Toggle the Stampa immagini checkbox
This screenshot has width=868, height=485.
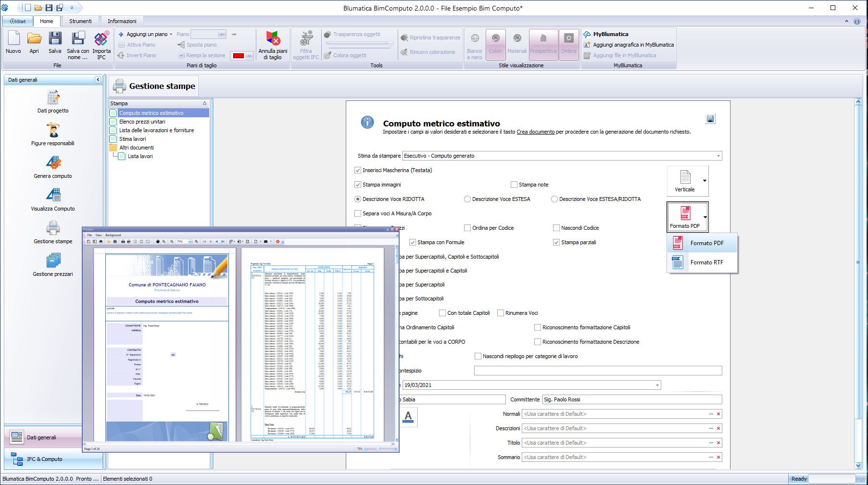coord(358,185)
